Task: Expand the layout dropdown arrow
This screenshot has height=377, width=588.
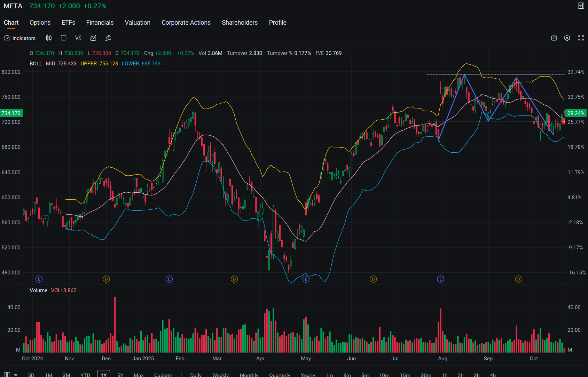Action: (16, 375)
